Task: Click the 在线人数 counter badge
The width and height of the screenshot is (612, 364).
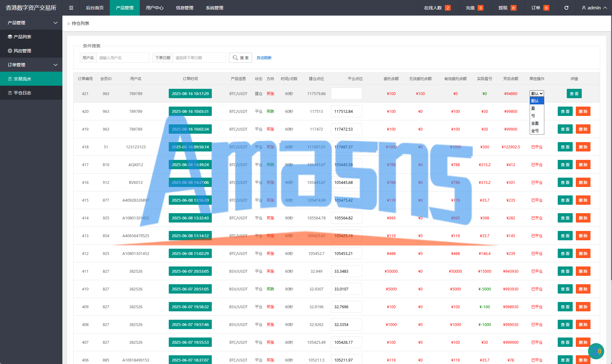Action: point(448,8)
